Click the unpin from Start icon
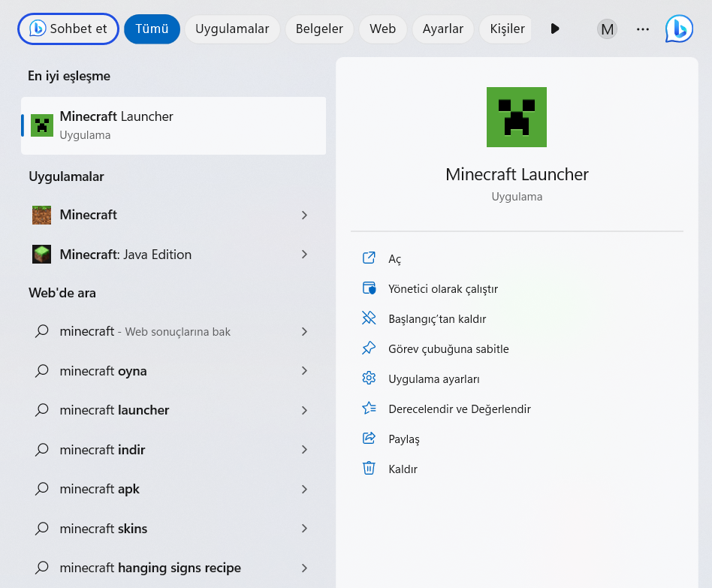 [x=369, y=318]
